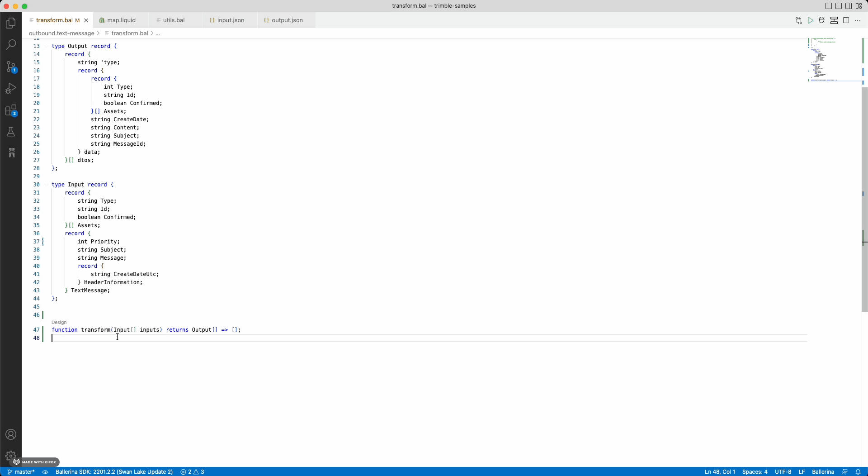This screenshot has width=868, height=476.
Task: Open notifications bell in status bar
Action: 858,471
